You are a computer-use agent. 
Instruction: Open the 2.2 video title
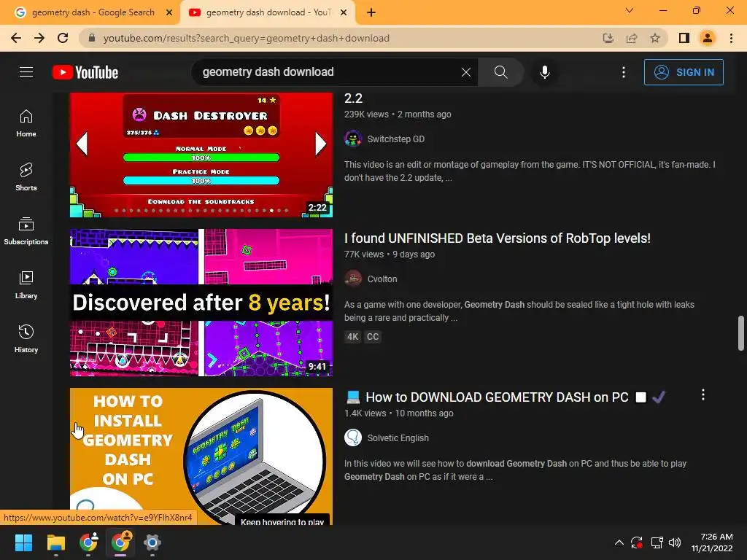click(x=354, y=98)
